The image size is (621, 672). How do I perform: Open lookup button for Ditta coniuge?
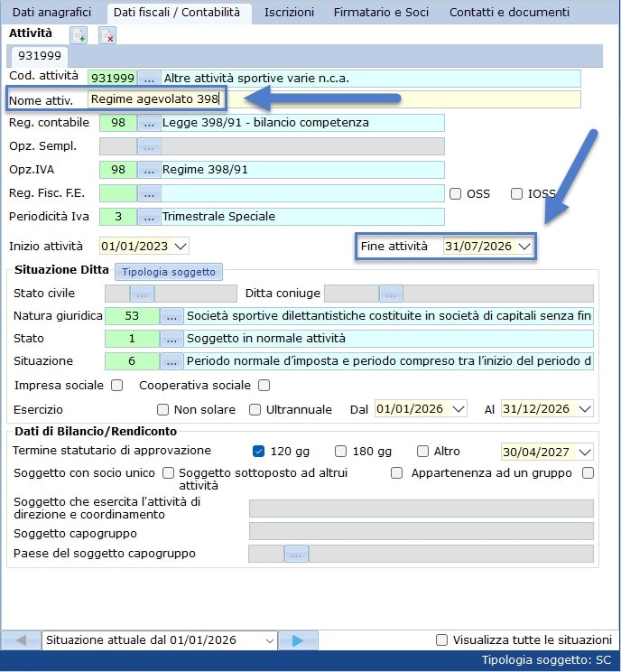pyautogui.click(x=391, y=294)
